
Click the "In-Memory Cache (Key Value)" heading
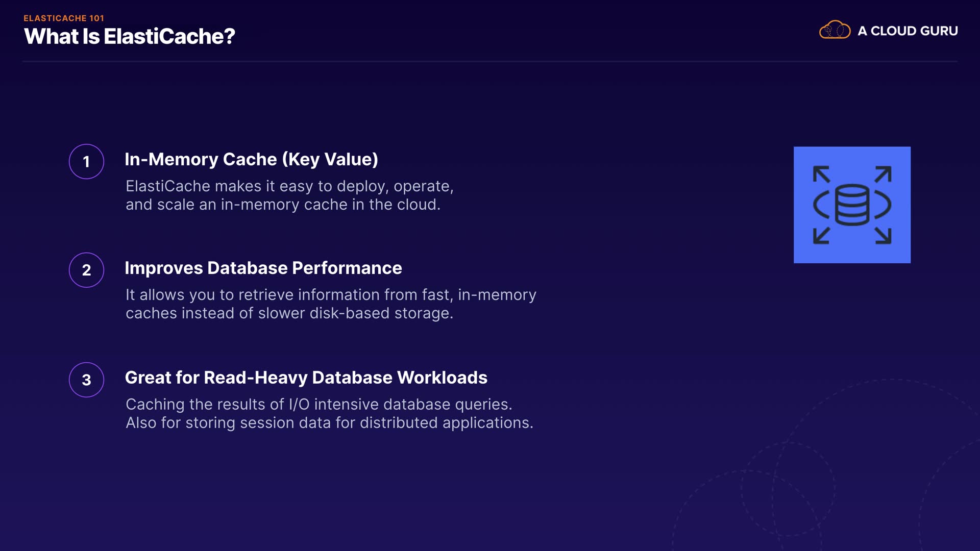click(251, 159)
